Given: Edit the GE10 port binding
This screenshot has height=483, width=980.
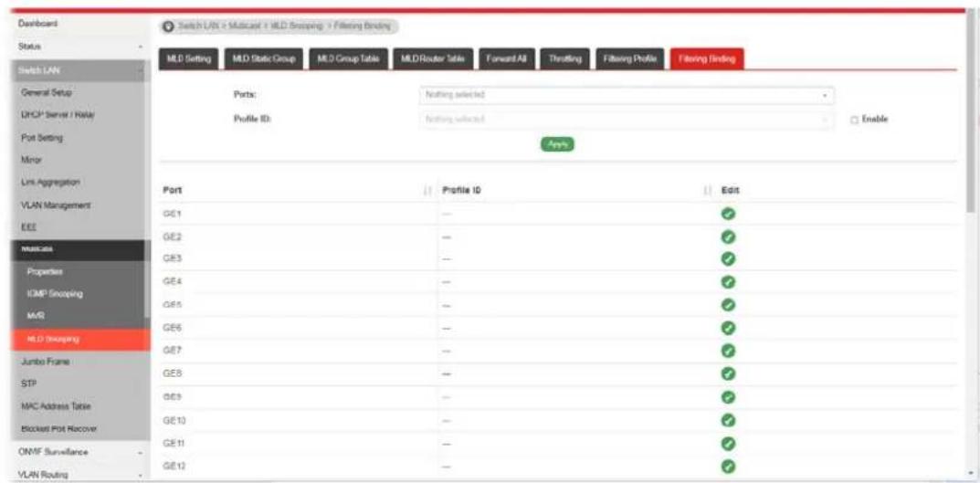Looking at the screenshot, I should (x=728, y=420).
